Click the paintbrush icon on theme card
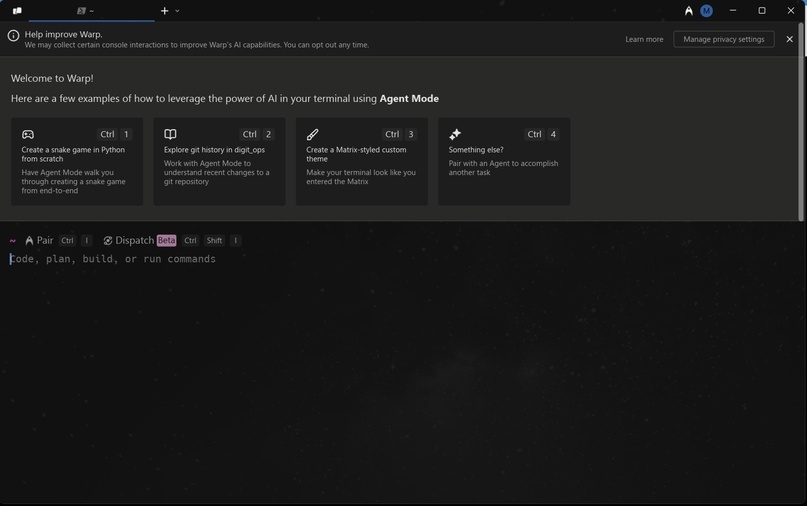The image size is (807, 506). (x=312, y=134)
